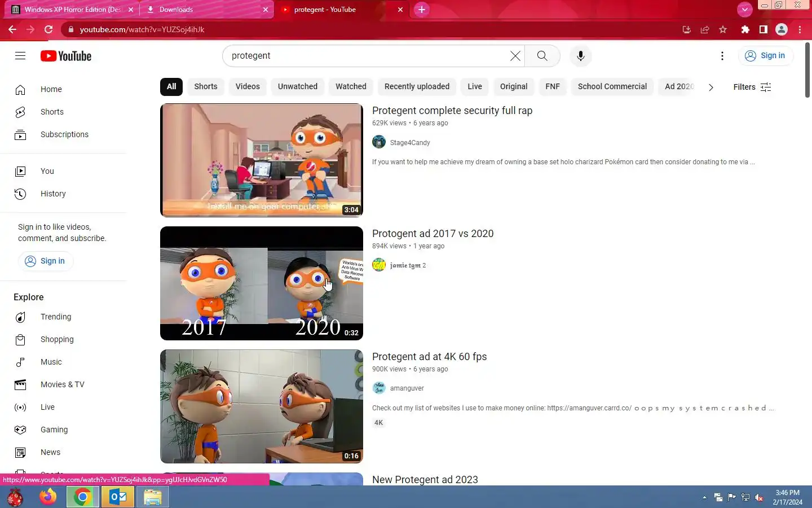Select the Unwatched filter chip
812x508 pixels.
298,86
